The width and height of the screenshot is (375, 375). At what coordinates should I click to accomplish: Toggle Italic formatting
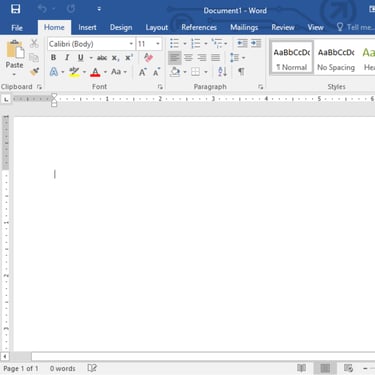[67, 58]
